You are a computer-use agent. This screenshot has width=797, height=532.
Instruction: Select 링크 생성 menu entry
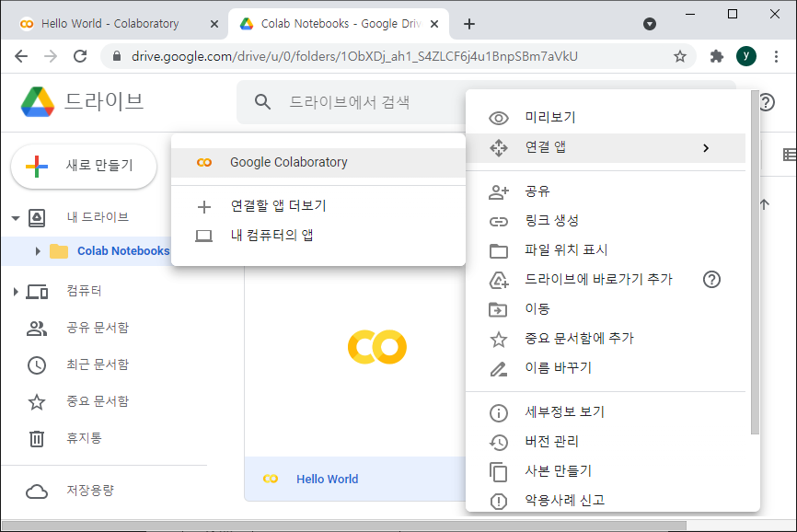point(606,221)
